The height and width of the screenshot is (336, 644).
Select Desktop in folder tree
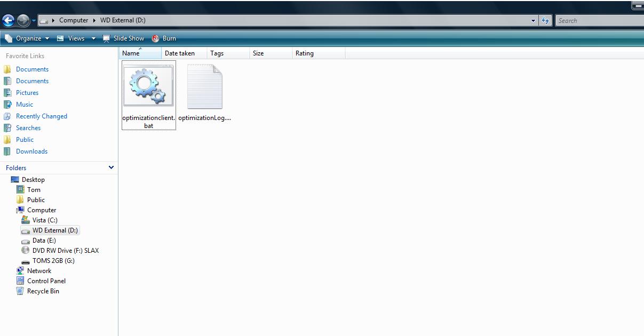coord(33,180)
